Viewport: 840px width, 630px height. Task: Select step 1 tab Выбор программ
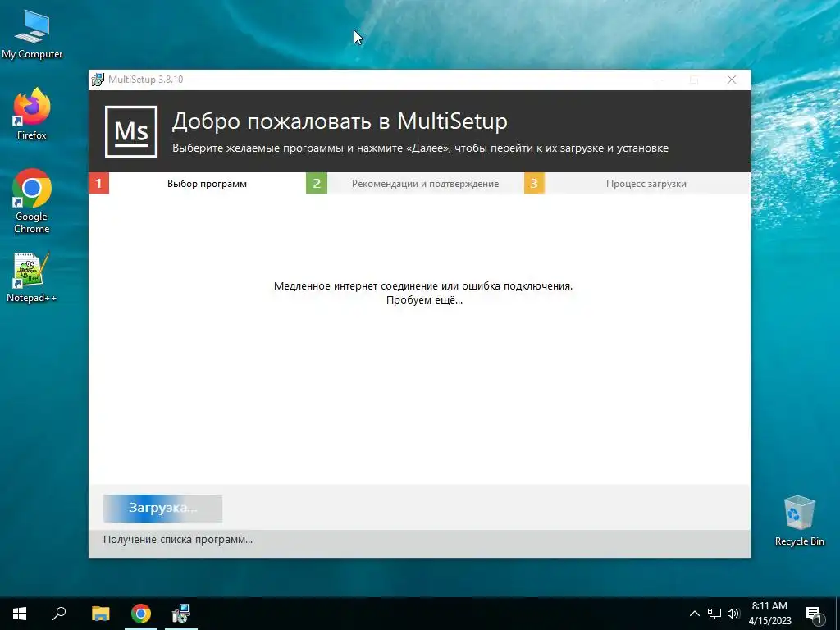[207, 184]
